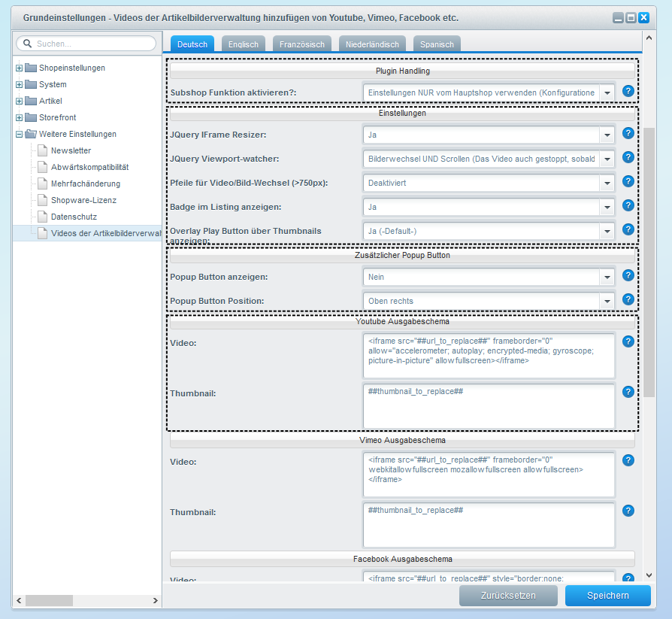Collapse the Weitere Einstellungen tree node
This screenshot has height=619, width=672.
coord(19,135)
